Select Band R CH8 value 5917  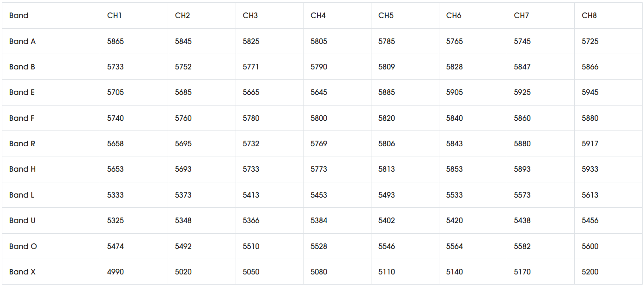pyautogui.click(x=590, y=144)
